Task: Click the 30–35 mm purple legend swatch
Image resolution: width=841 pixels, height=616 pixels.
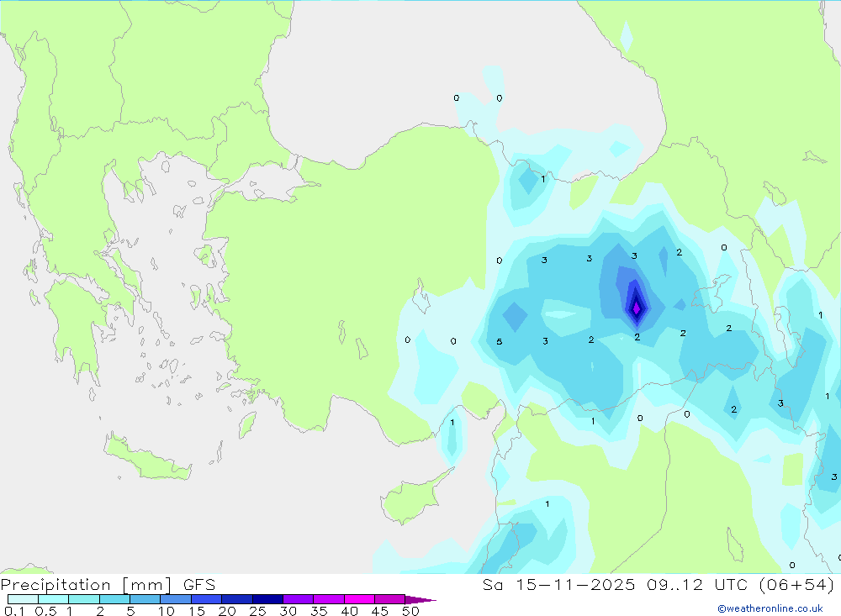Action: pyautogui.click(x=298, y=599)
